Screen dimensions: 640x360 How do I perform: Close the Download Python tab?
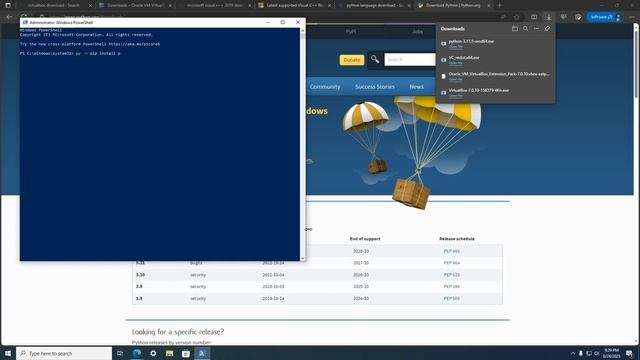pos(488,5)
